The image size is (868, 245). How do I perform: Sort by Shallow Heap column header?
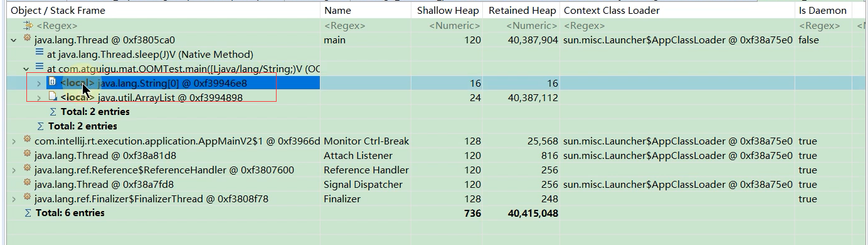point(448,10)
